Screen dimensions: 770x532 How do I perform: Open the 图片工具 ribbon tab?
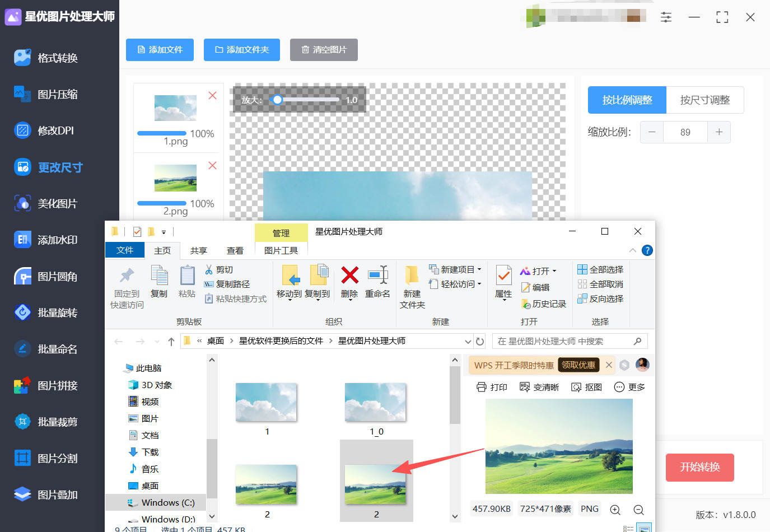[281, 250]
